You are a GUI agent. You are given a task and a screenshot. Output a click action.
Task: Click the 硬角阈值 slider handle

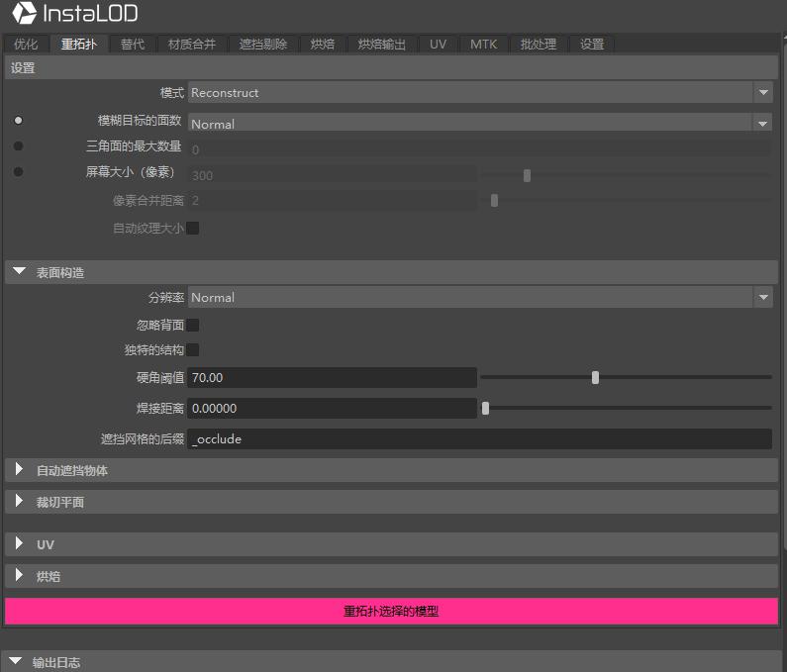tap(595, 377)
